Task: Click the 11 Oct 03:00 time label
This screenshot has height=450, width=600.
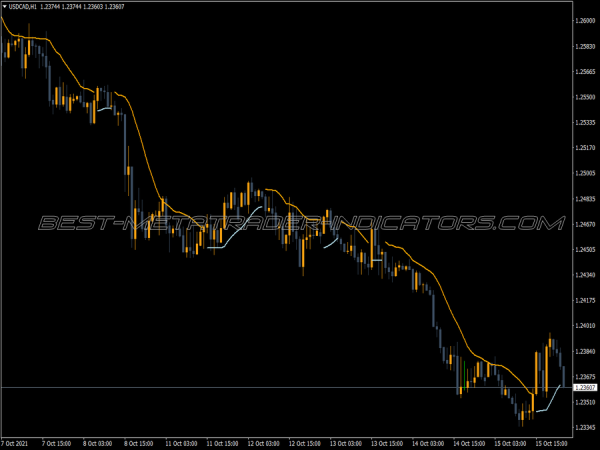Action: pos(181,443)
